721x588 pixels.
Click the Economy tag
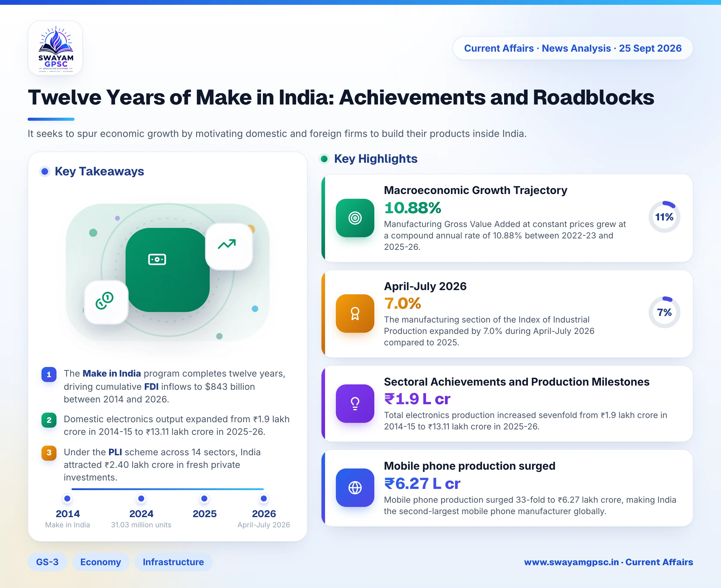click(101, 562)
